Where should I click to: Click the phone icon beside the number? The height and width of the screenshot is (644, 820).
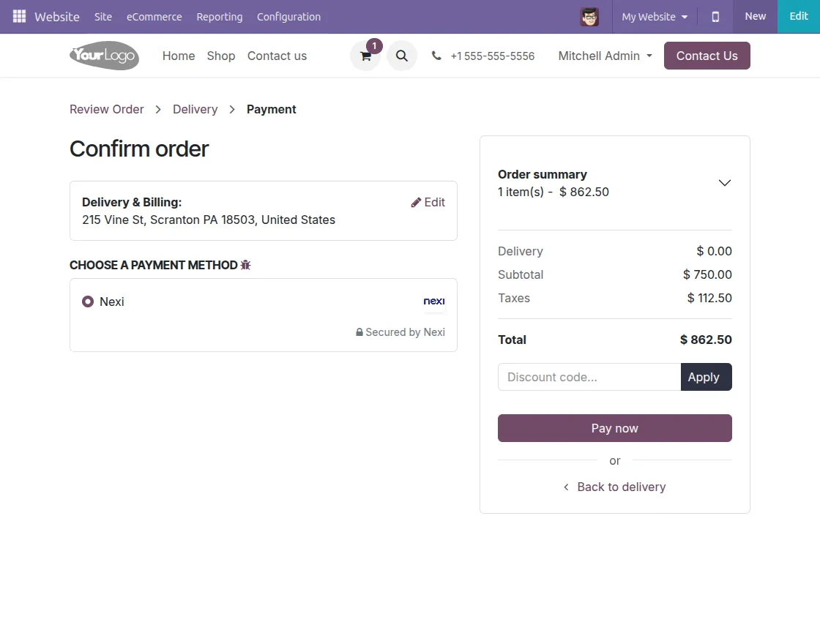(436, 56)
